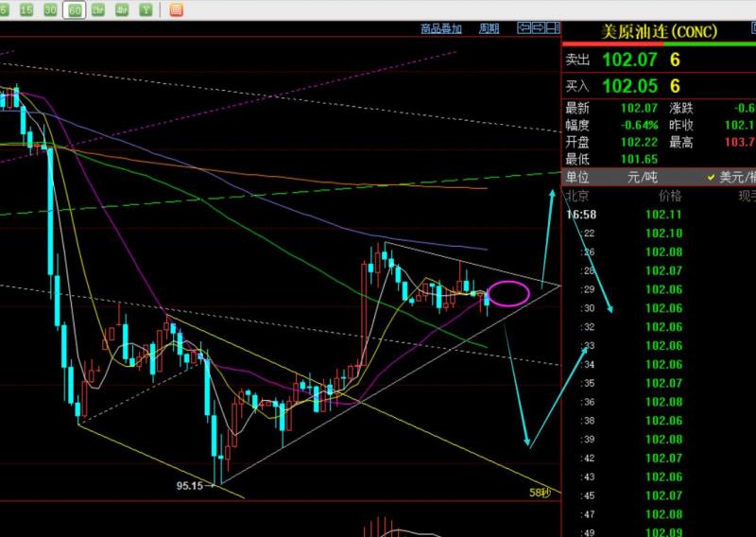Click the 卖出 sell price 102.07
Screen dimensions: 756x537
coord(629,60)
